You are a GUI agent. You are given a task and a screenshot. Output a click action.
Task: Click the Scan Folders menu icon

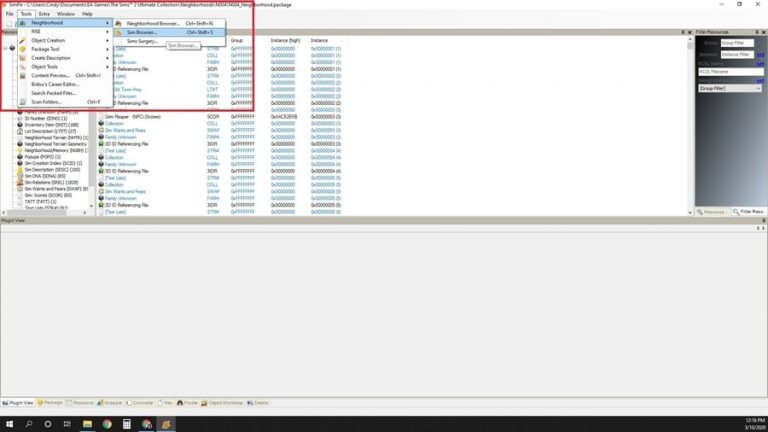point(23,101)
